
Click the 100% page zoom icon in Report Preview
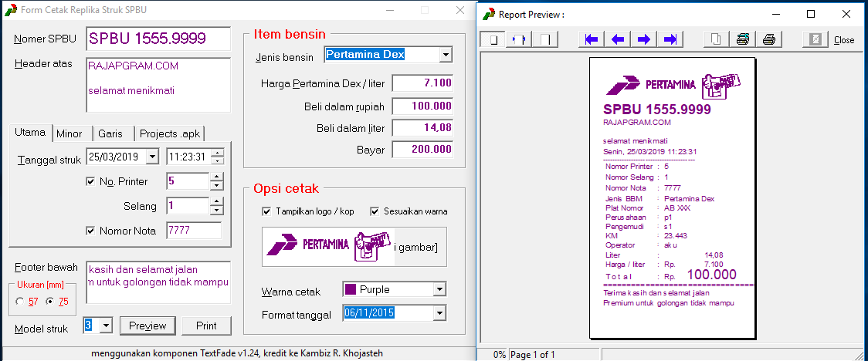546,39
